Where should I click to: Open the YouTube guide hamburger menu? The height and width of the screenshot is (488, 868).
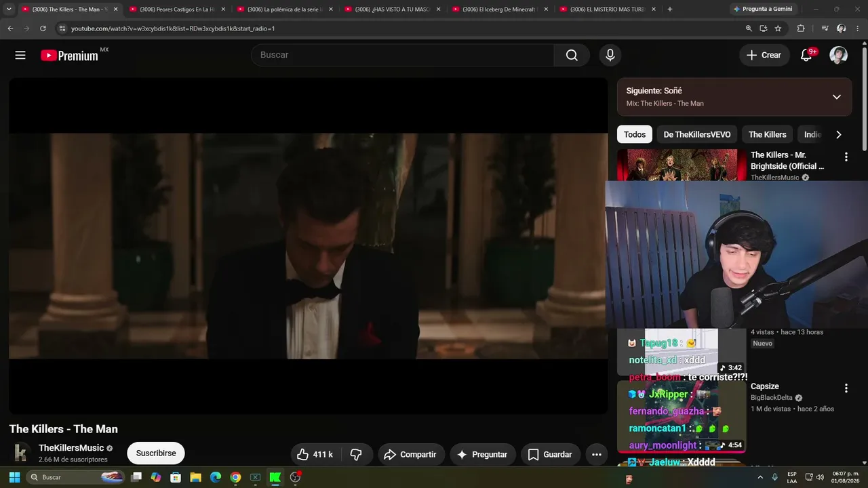(x=20, y=56)
